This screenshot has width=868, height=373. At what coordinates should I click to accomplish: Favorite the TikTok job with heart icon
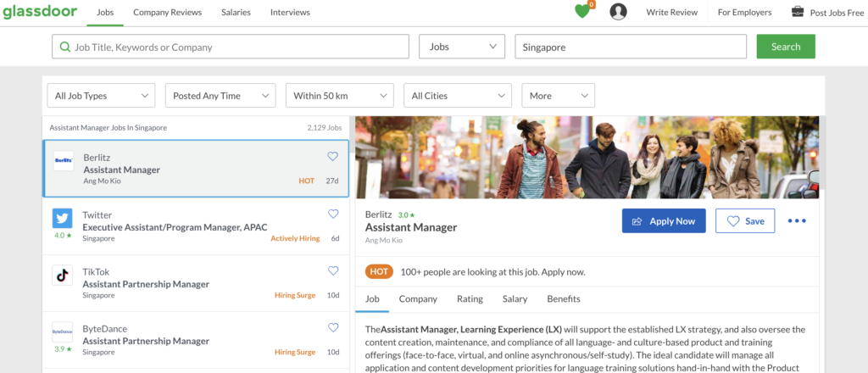[x=333, y=270]
